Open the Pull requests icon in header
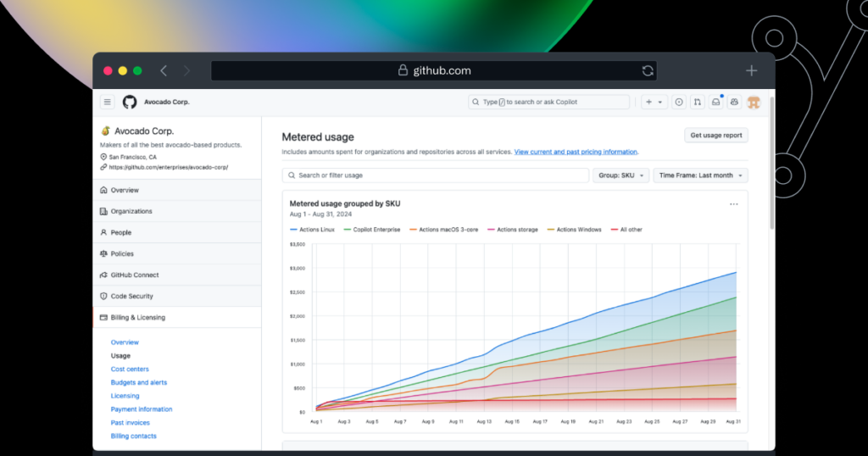Screen dimensions: 868x456 [x=698, y=102]
